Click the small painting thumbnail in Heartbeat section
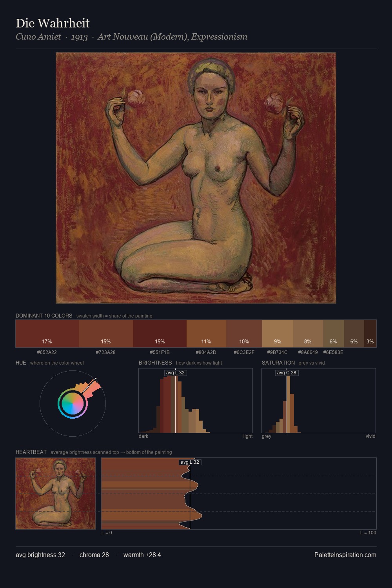The height and width of the screenshot is (588, 392). (x=55, y=494)
